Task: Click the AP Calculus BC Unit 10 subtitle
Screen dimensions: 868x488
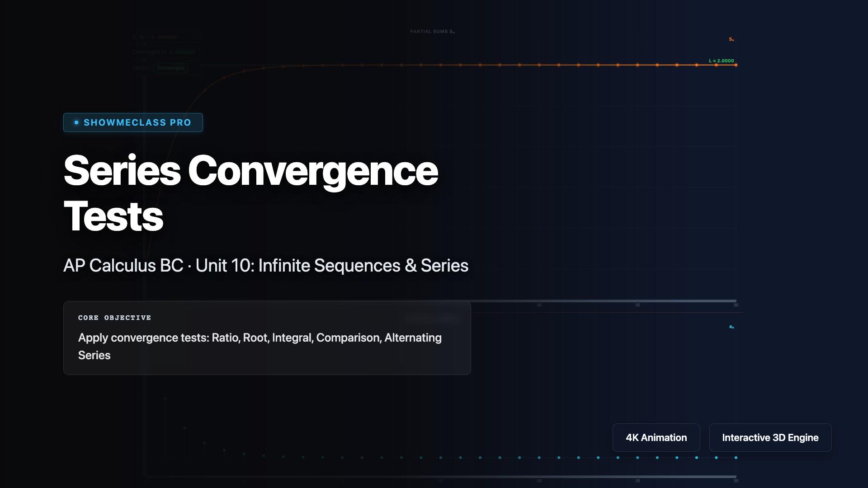Action: [266, 266]
